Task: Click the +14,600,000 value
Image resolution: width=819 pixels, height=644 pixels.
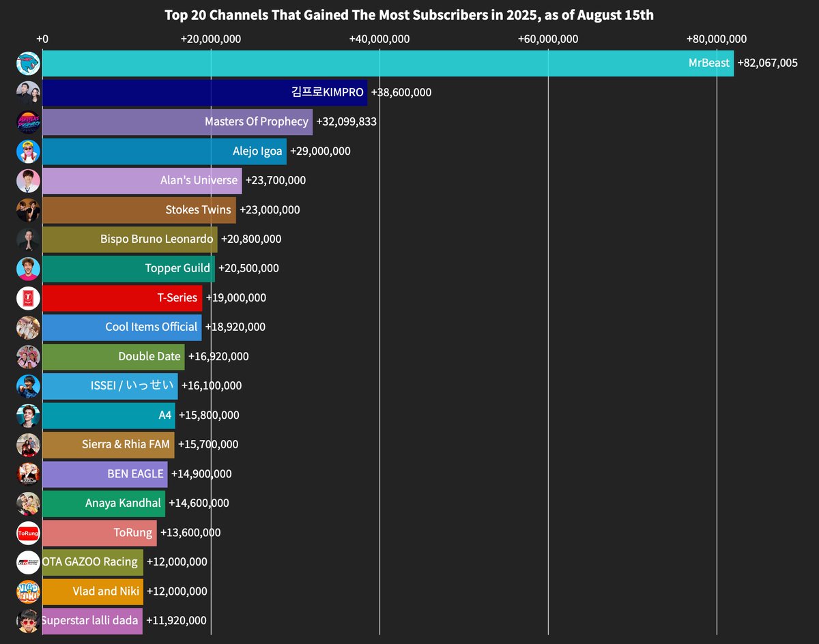Action: [x=199, y=503]
